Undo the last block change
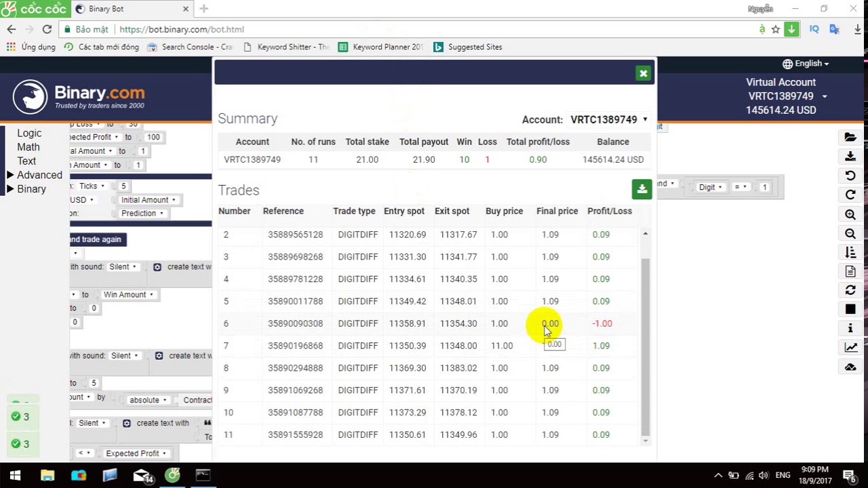The height and width of the screenshot is (488, 868). [x=850, y=176]
